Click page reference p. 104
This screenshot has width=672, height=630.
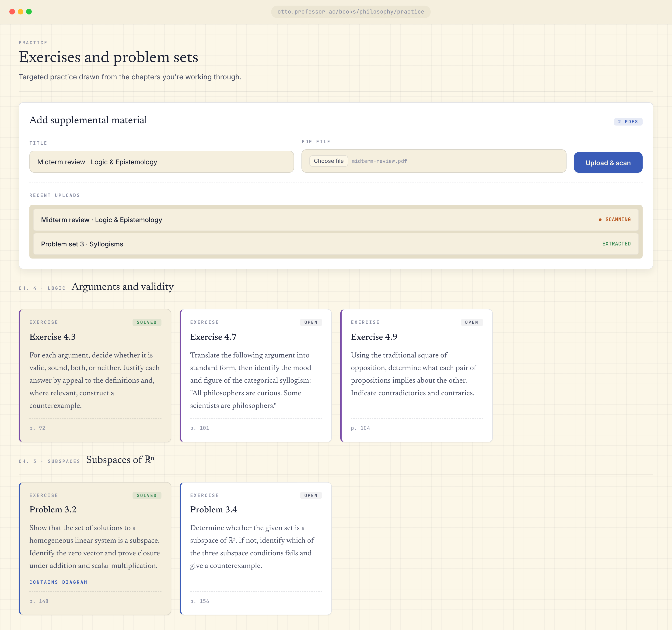pos(360,428)
